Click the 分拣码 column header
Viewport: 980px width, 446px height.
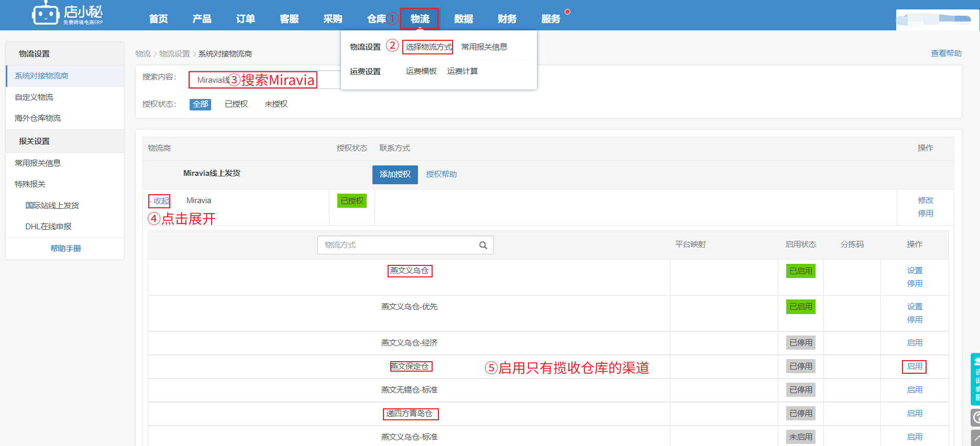[x=852, y=244]
